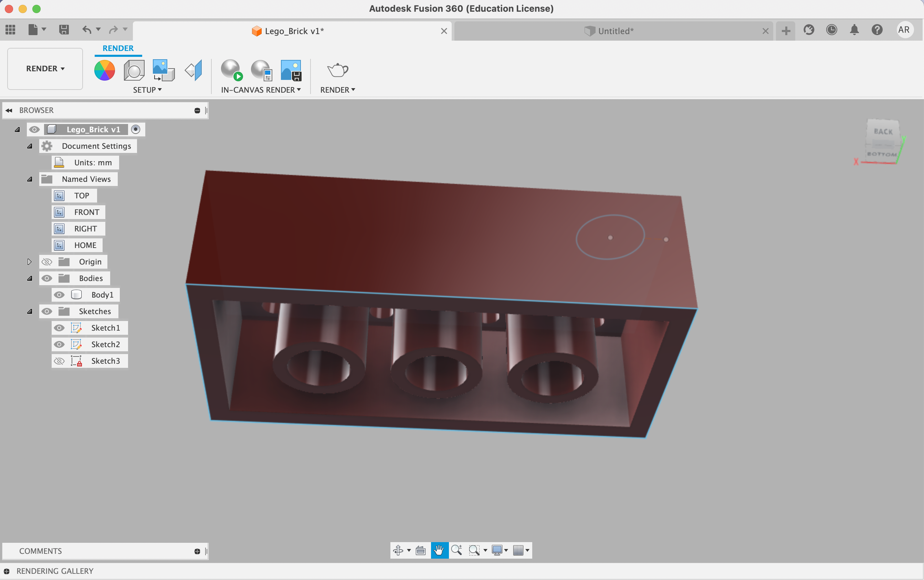Open the Notifications bell

pos(854,30)
